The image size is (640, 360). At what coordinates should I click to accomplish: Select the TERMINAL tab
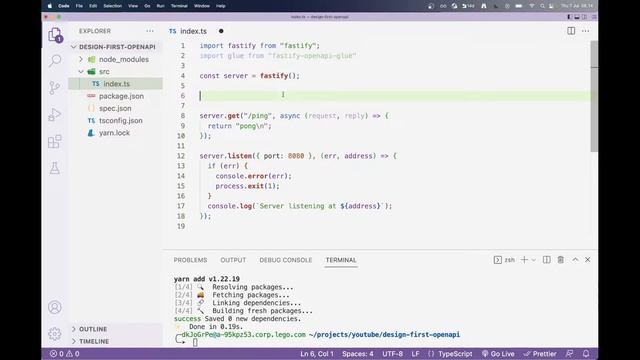(x=341, y=260)
